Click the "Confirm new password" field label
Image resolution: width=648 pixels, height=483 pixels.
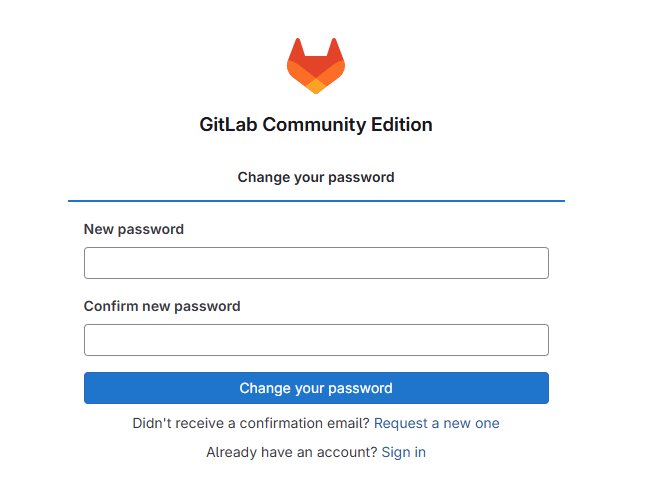[x=162, y=306]
